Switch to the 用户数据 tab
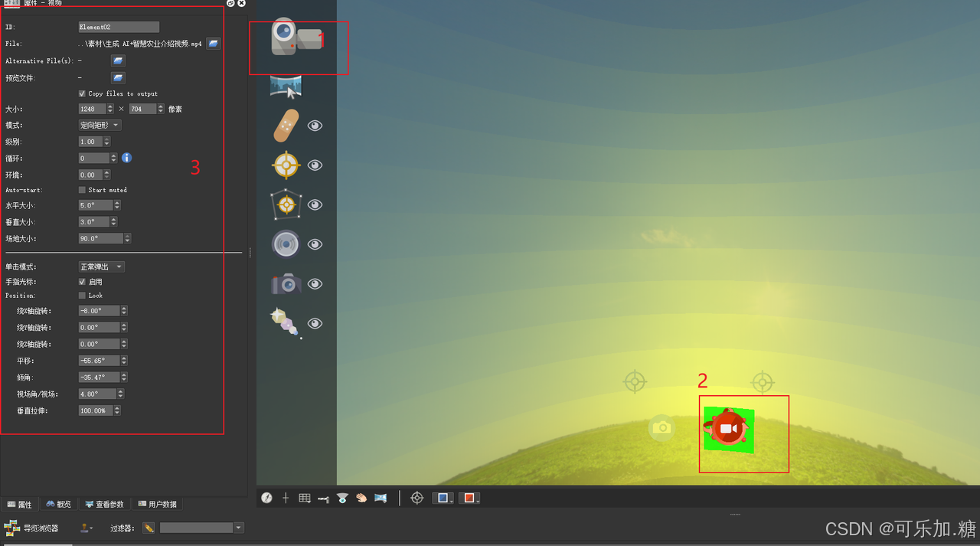The image size is (980, 546). 158,504
